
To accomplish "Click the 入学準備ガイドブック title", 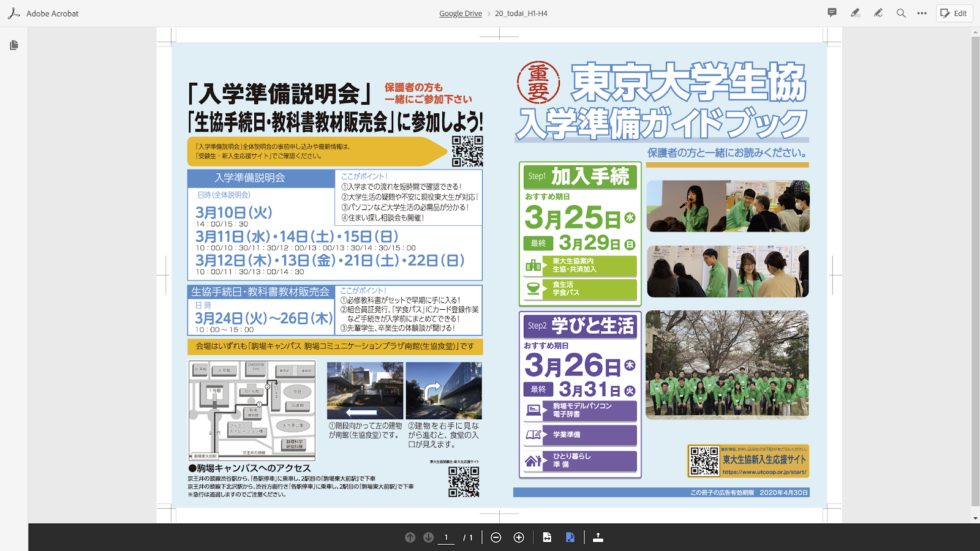I will (661, 124).
